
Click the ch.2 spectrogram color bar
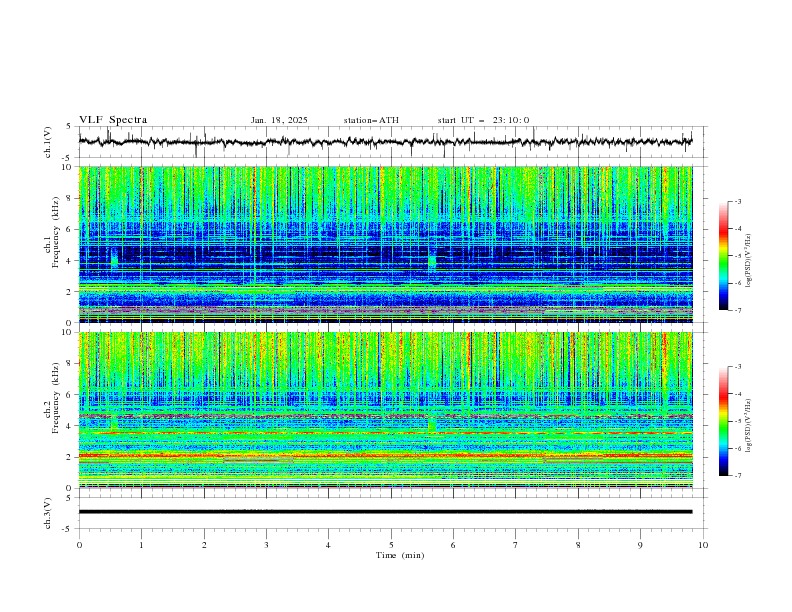click(x=723, y=421)
